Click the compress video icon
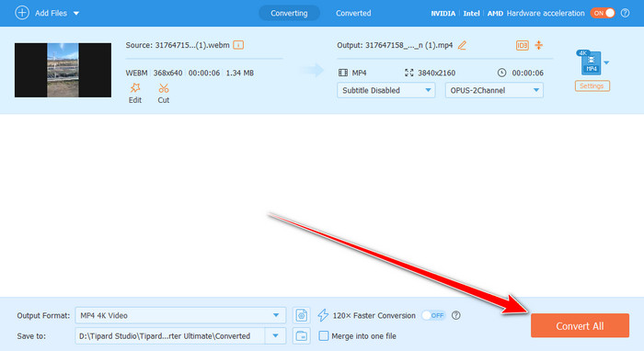The width and height of the screenshot is (644, 351). (x=539, y=45)
